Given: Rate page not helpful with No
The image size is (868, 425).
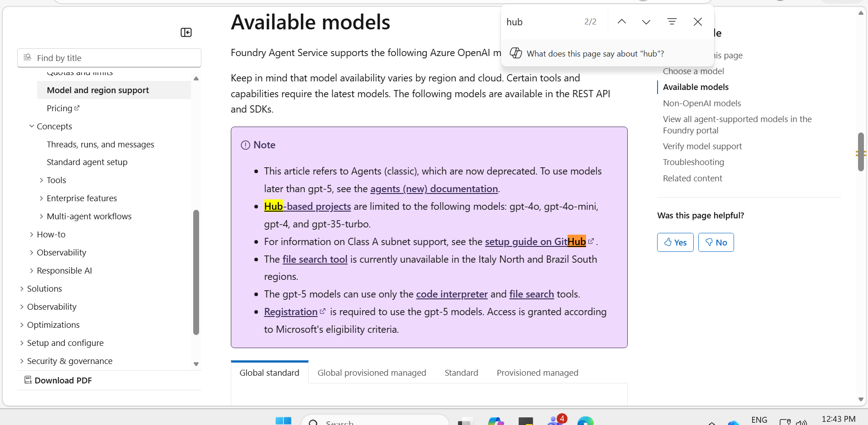Looking at the screenshot, I should [x=716, y=242].
